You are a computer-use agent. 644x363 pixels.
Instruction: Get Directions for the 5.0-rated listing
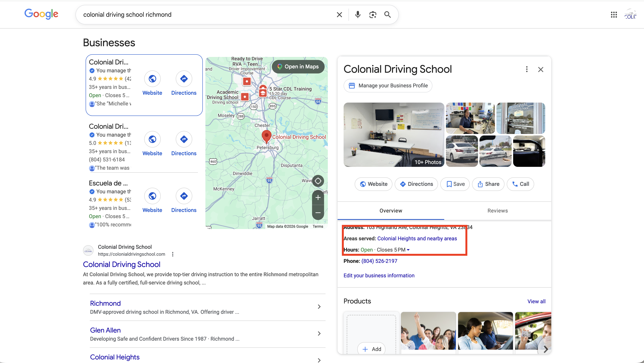184,144
